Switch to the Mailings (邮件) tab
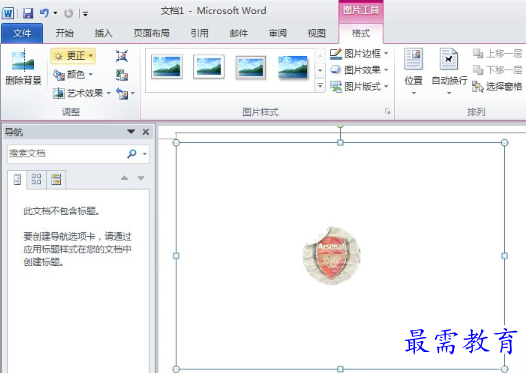Viewport: 526px width, 373px height. tap(239, 33)
